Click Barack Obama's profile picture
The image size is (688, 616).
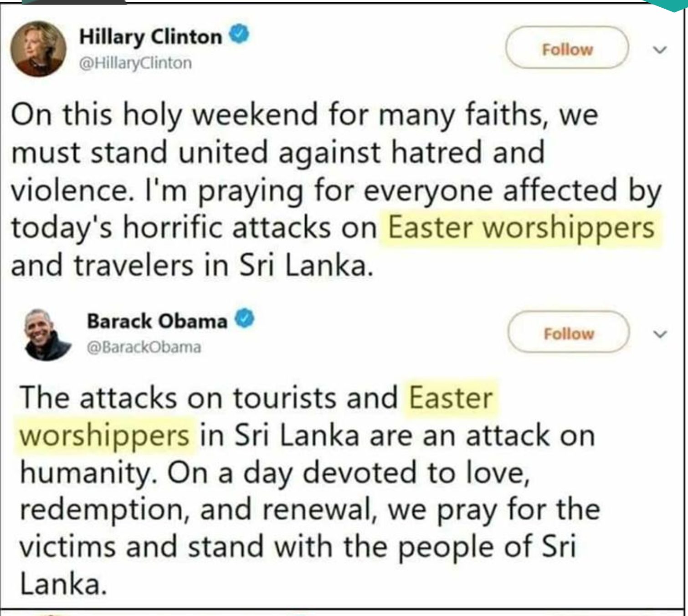[x=47, y=334]
